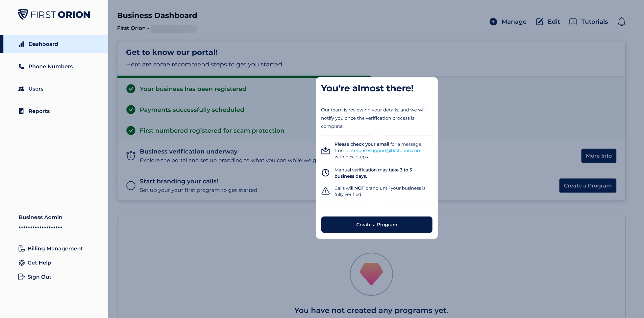Click checkmark for 'First numbered registered for scam protection'

point(131,130)
